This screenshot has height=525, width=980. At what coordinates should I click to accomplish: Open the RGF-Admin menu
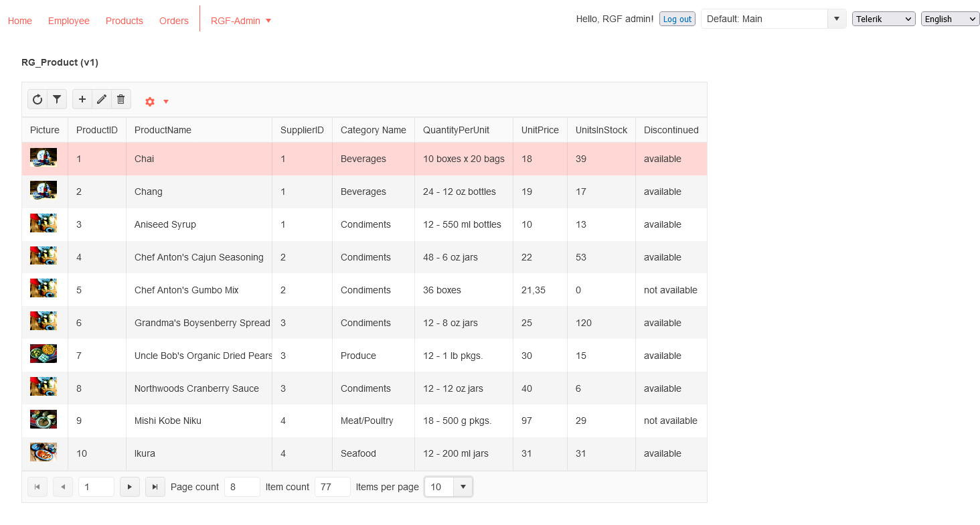tap(240, 21)
